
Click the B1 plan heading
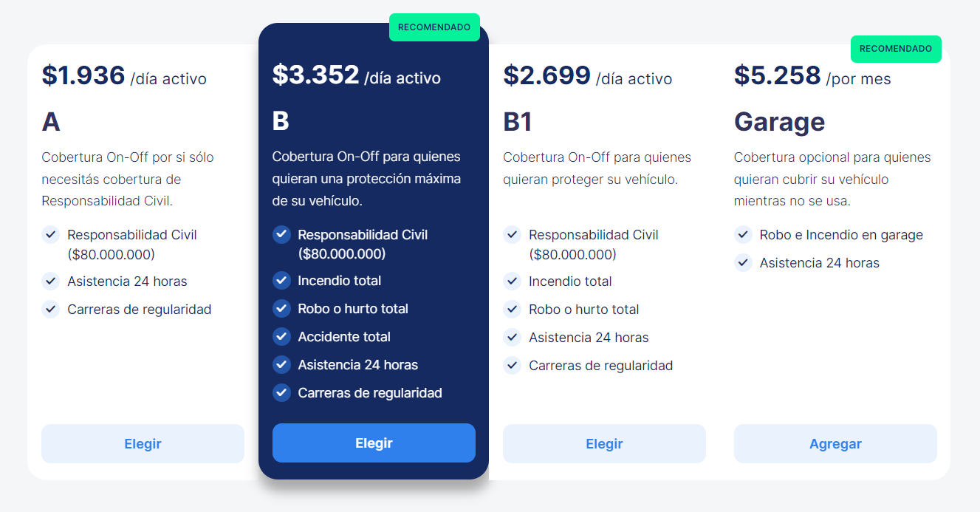518,122
